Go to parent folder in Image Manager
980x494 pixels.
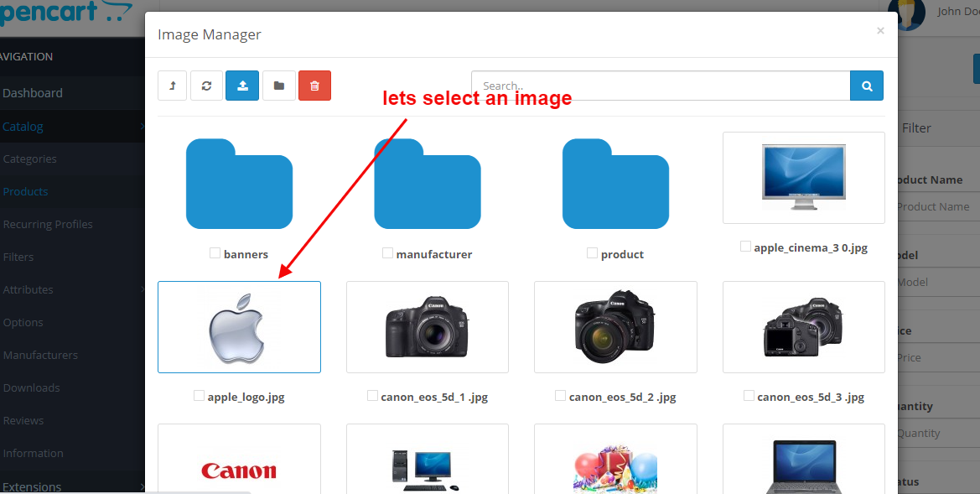point(173,86)
